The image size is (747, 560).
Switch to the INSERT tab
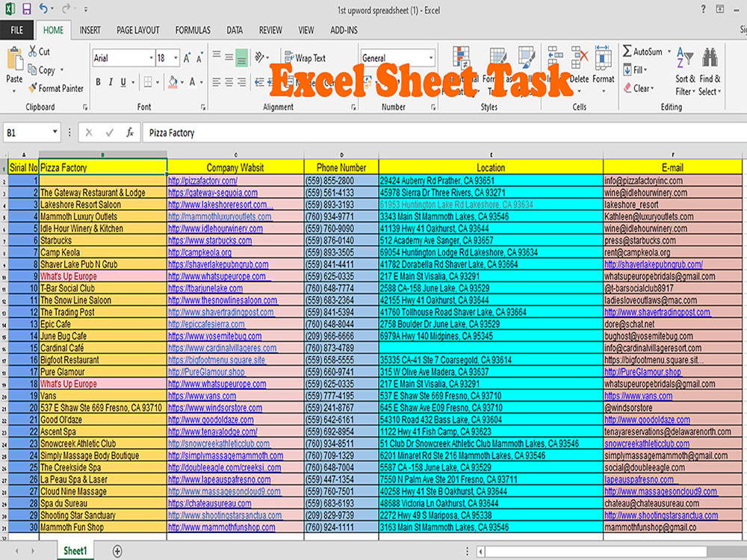(90, 30)
